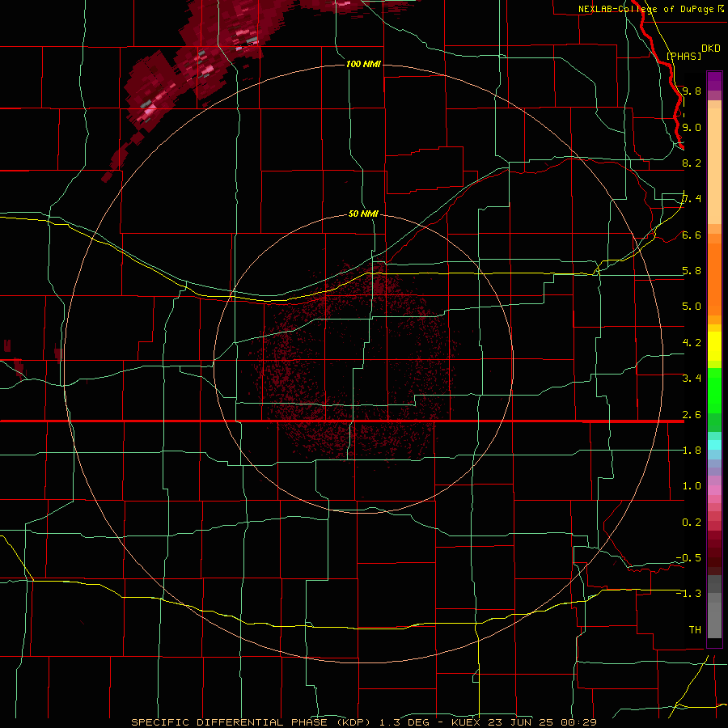The height and width of the screenshot is (728, 728).
Task: Pick the yellow segment of color bar
Action: (714, 346)
